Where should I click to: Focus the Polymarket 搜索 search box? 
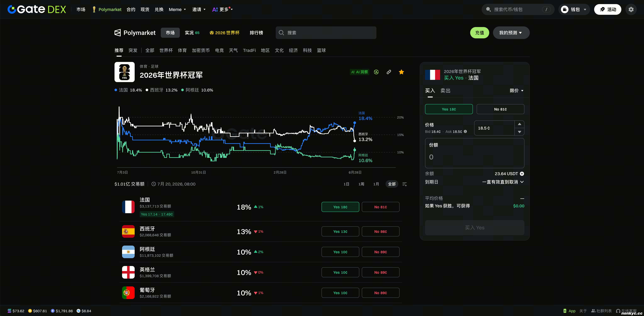point(326,33)
